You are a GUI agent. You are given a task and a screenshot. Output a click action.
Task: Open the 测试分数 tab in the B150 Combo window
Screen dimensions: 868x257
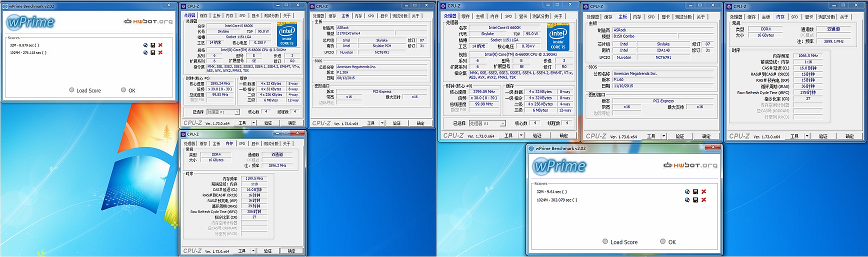683,17
